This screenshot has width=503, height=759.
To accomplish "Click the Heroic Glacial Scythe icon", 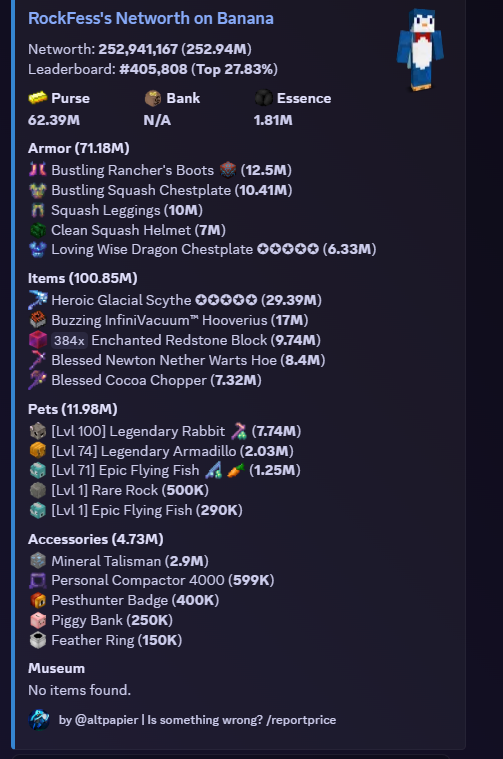I will point(38,300).
